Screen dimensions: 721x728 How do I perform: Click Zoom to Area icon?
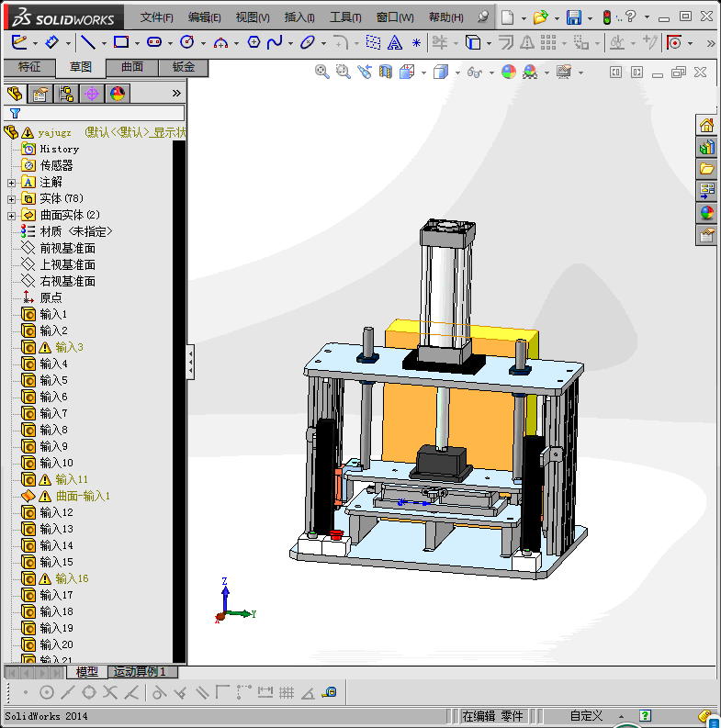(x=343, y=72)
